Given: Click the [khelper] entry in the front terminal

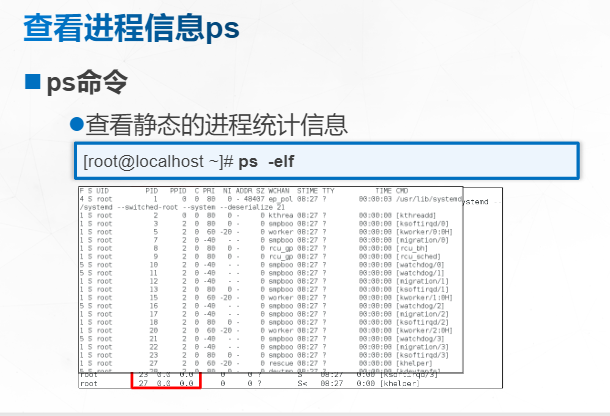Looking at the screenshot, I should click(414, 363).
